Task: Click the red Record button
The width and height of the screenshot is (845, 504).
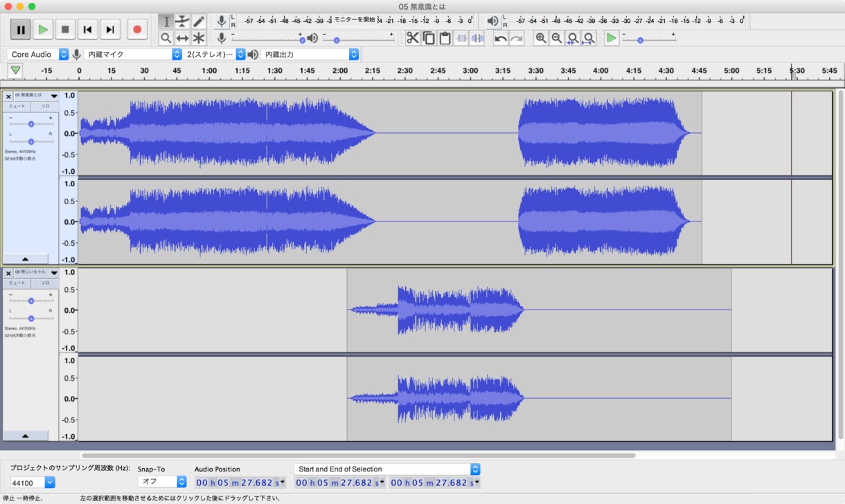Action: [137, 29]
